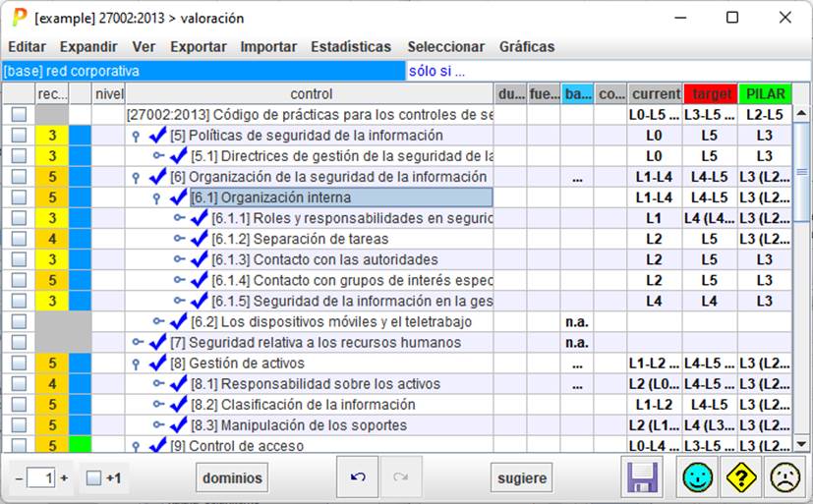Screen dimensions: 813x504
Task: Expand the [7] Seguridad relativa a recursos humanos node
Action: coord(138,342)
